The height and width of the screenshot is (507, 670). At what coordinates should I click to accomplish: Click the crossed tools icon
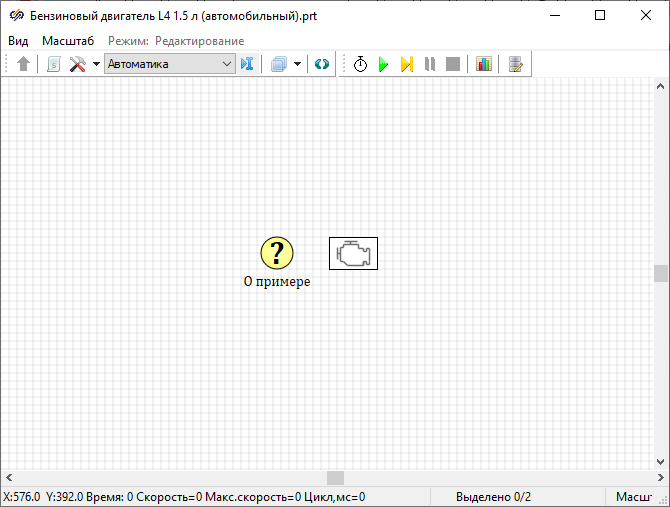pos(77,64)
